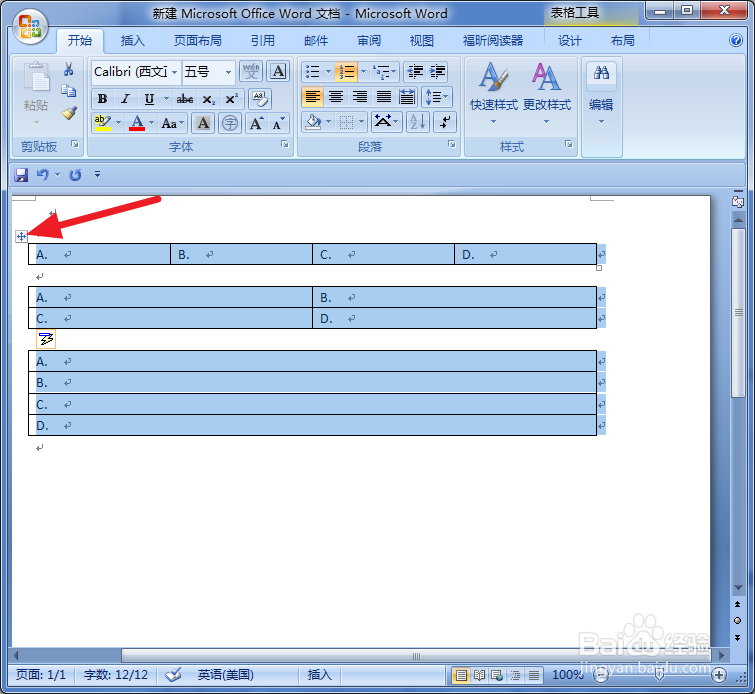Click the Character Shading icon

(x=203, y=123)
